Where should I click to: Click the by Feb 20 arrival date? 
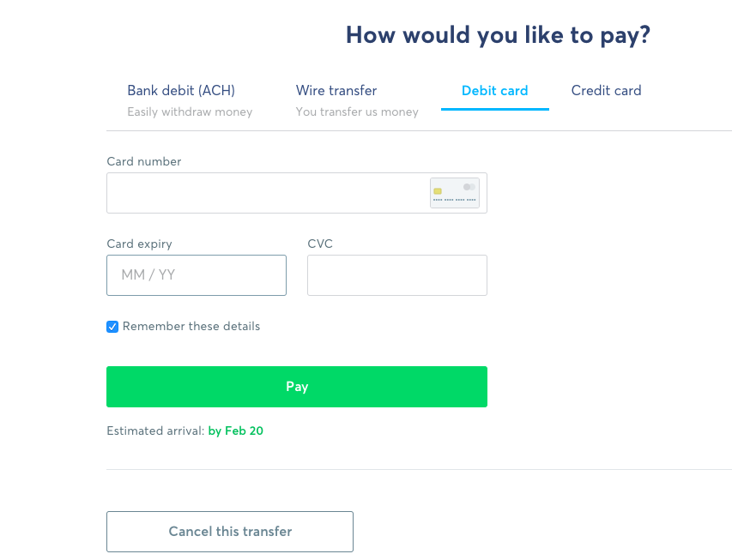pyautogui.click(x=236, y=431)
